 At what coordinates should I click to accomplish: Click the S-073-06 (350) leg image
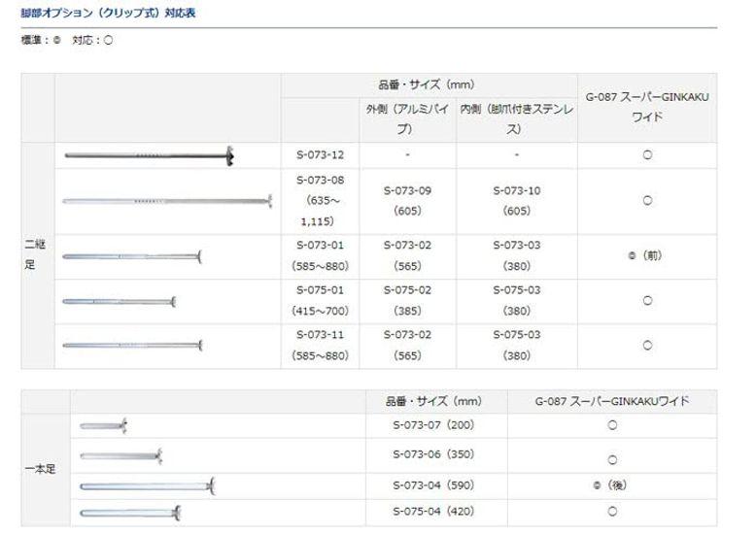120,455
